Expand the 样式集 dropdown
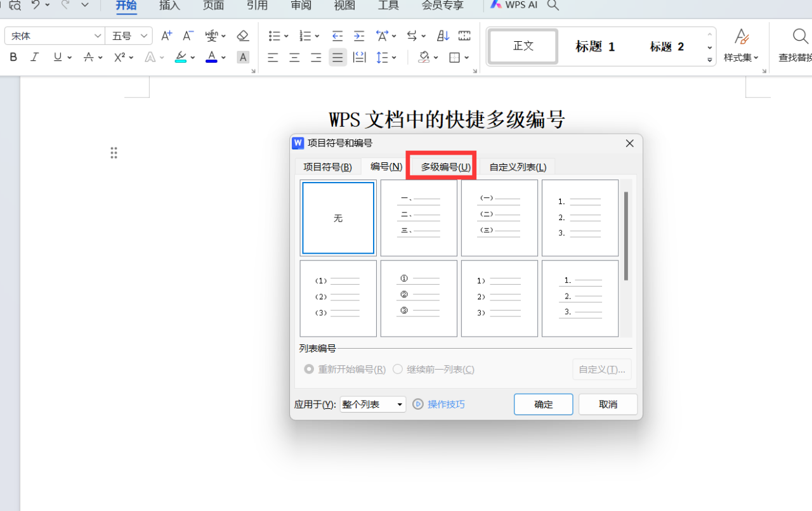 point(741,58)
